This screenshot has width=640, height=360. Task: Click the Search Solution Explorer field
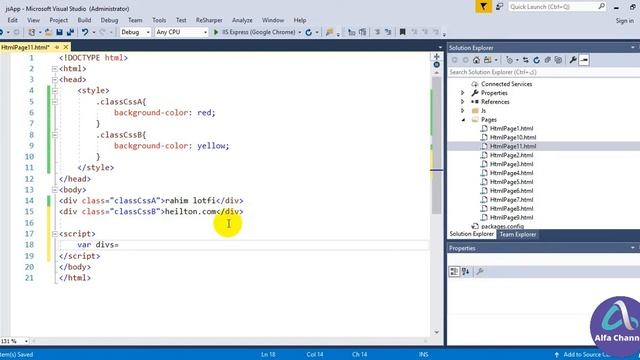point(543,72)
